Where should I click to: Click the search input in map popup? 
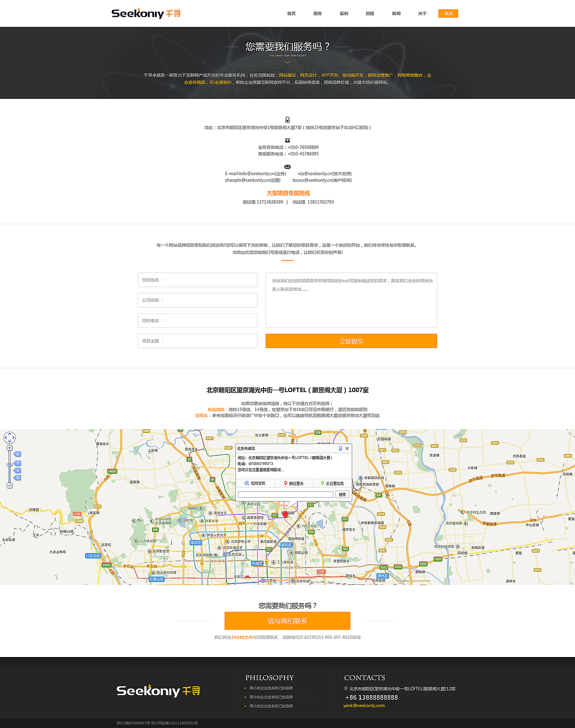tap(286, 494)
